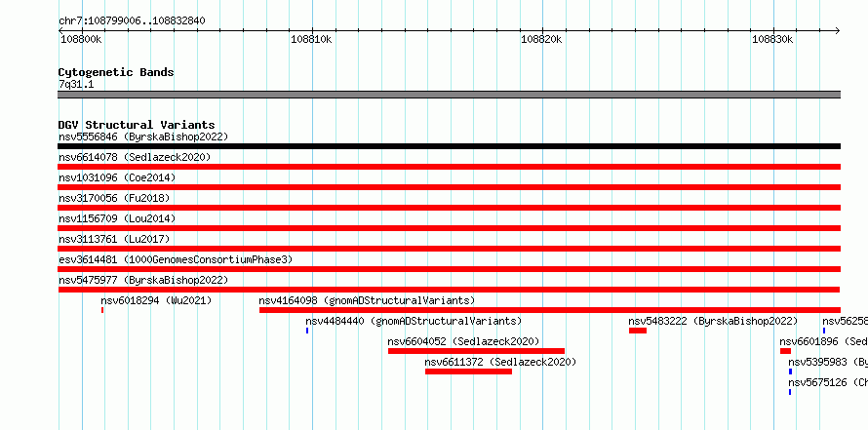Select the partially visible nsv56258 label
This screenshot has width=868, height=430.
(845, 321)
